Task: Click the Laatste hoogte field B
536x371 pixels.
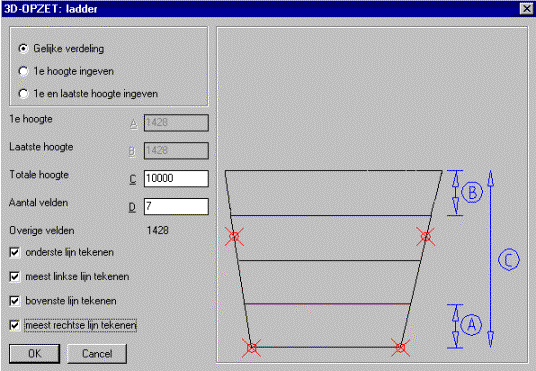Action: pos(176,151)
